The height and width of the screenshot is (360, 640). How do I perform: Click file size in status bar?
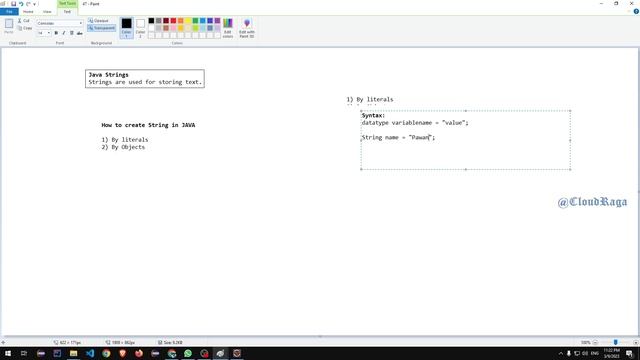(170, 342)
